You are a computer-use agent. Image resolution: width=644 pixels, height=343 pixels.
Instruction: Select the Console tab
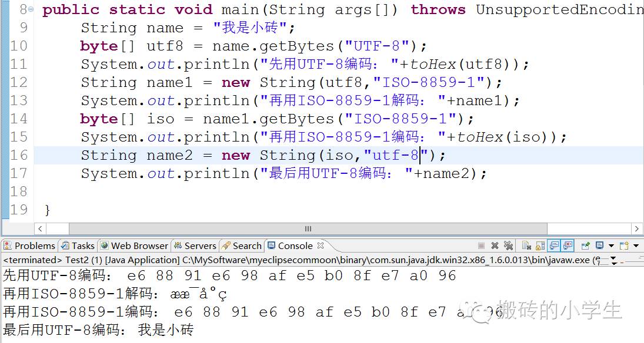click(x=295, y=246)
